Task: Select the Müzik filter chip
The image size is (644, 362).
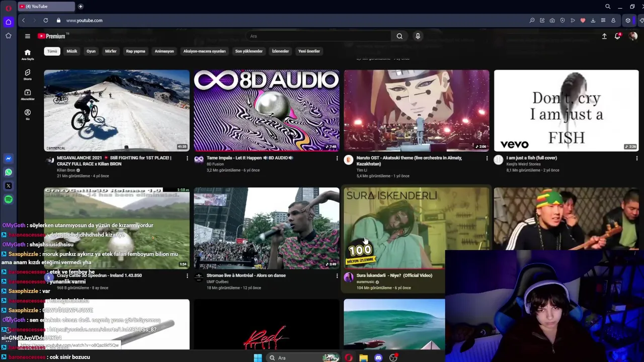Action: (72, 51)
